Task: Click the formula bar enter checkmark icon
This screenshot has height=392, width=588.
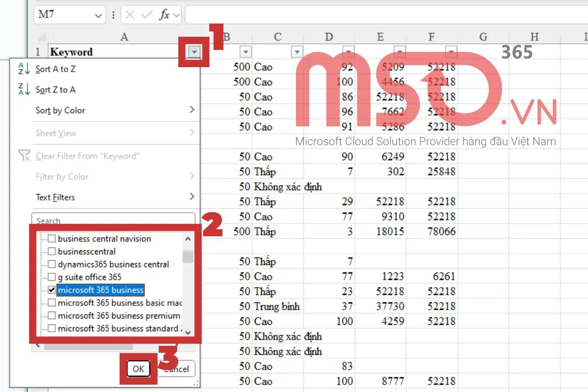Action: coord(147,15)
